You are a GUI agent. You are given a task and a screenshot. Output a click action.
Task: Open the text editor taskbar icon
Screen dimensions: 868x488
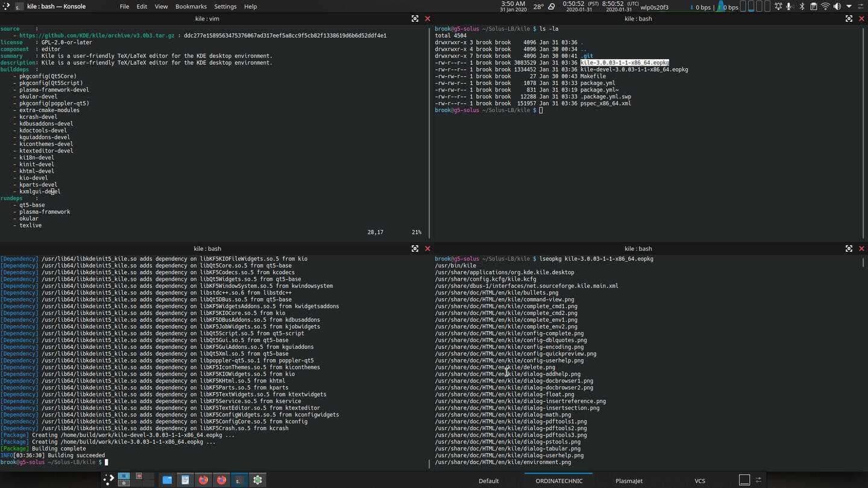[x=185, y=480]
